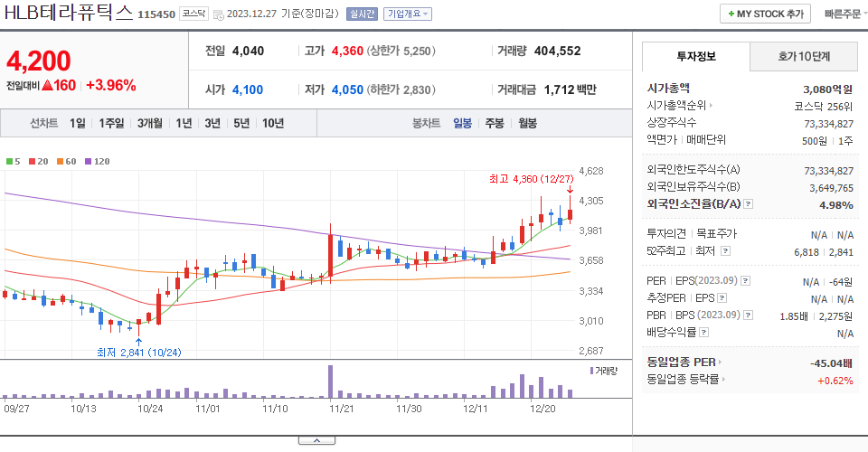The width and height of the screenshot is (868, 452).
Task: Open help icon beside PBR BPS (2023.09)
Action: (749, 315)
